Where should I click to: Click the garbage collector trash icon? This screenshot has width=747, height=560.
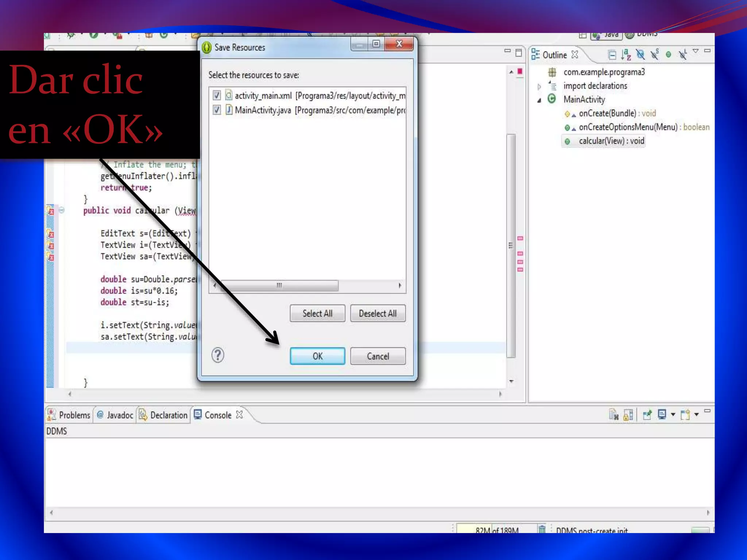542,529
